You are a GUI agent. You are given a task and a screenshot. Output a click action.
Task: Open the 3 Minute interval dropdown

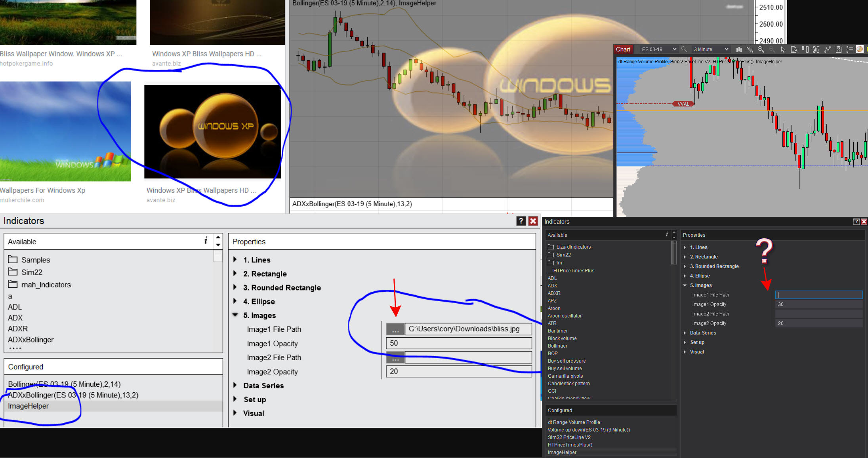pos(710,49)
